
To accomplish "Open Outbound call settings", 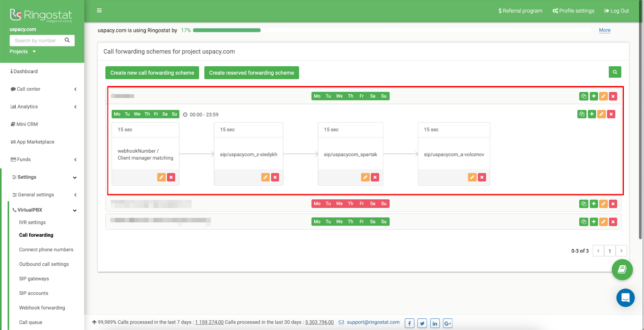I will (44, 264).
